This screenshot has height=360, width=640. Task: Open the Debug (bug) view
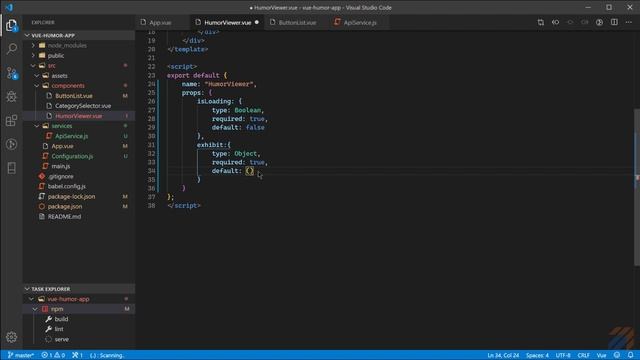[x=11, y=97]
